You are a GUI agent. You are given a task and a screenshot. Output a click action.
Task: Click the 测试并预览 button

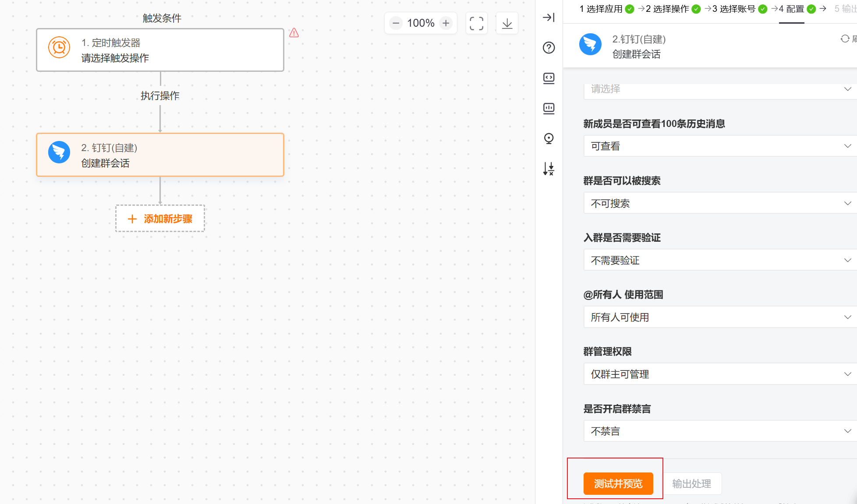(x=618, y=483)
